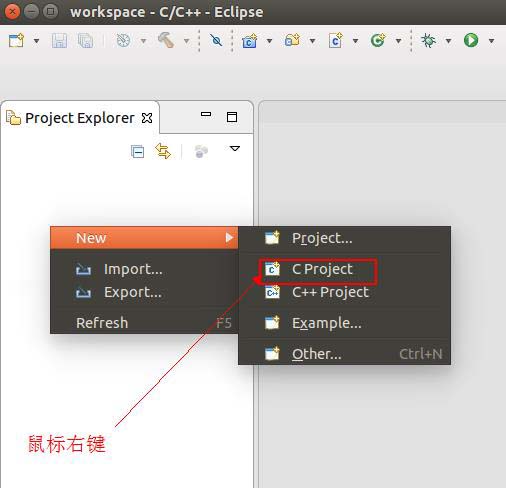Screen dimensions: 506x488
Task: Select Example... from the New submenu
Action: 344,323
